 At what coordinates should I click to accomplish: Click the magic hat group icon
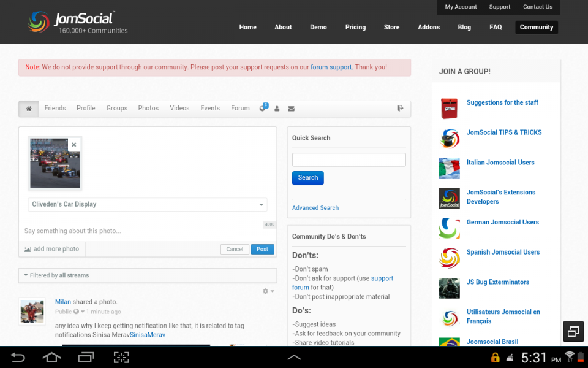click(449, 138)
